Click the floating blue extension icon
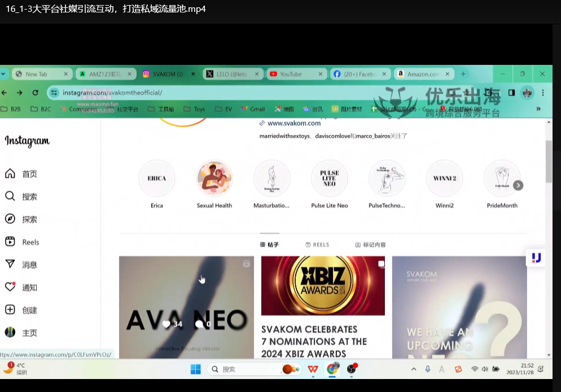The image size is (561, 392). 536,258
